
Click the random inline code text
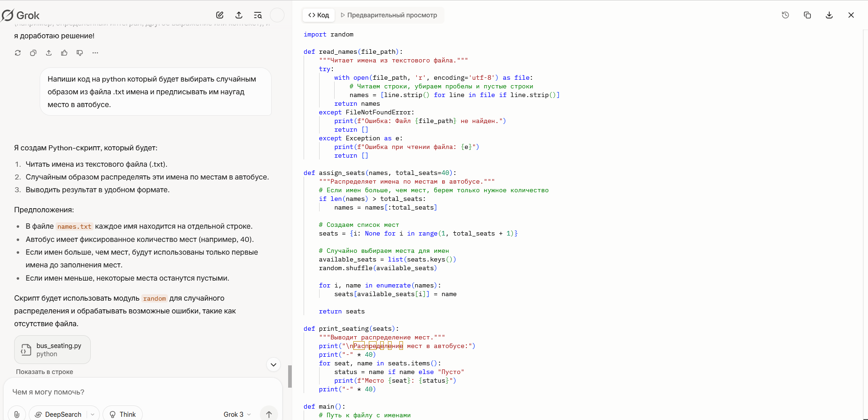155,298
